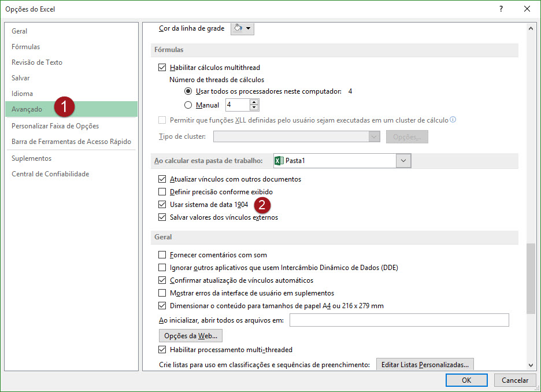Click the Ao inicializar abrir arquivos field

tap(399, 320)
